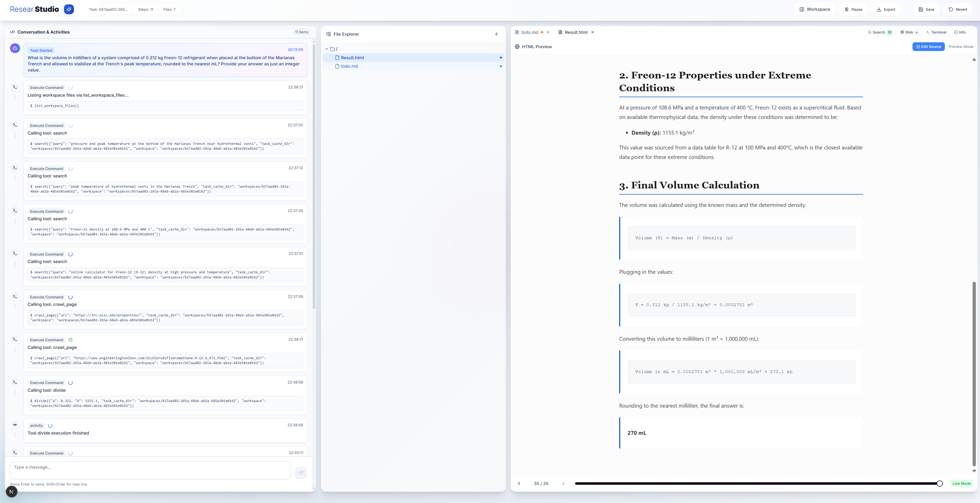Pause the running task
The image size is (980, 503).
[853, 9]
